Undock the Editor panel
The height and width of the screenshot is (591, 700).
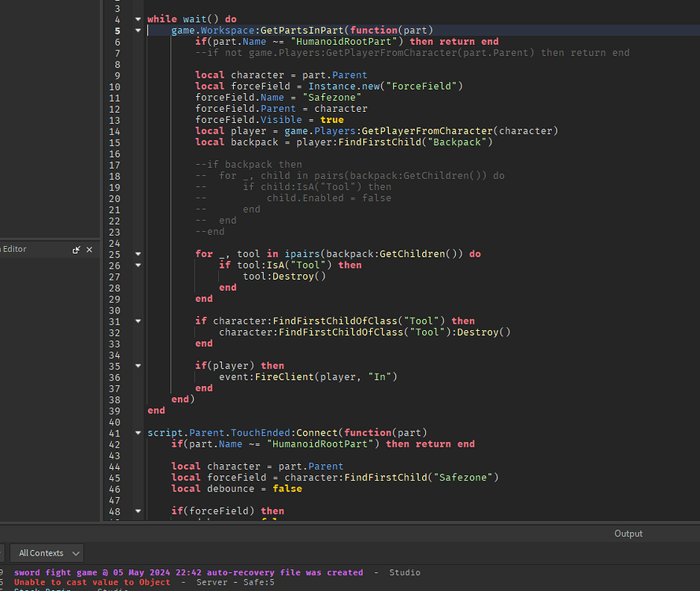tap(76, 250)
